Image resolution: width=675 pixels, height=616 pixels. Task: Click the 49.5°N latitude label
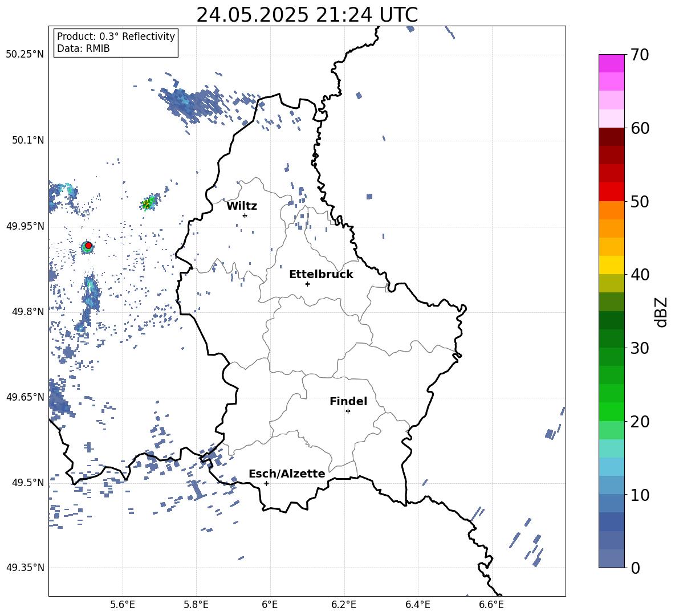pyautogui.click(x=28, y=482)
